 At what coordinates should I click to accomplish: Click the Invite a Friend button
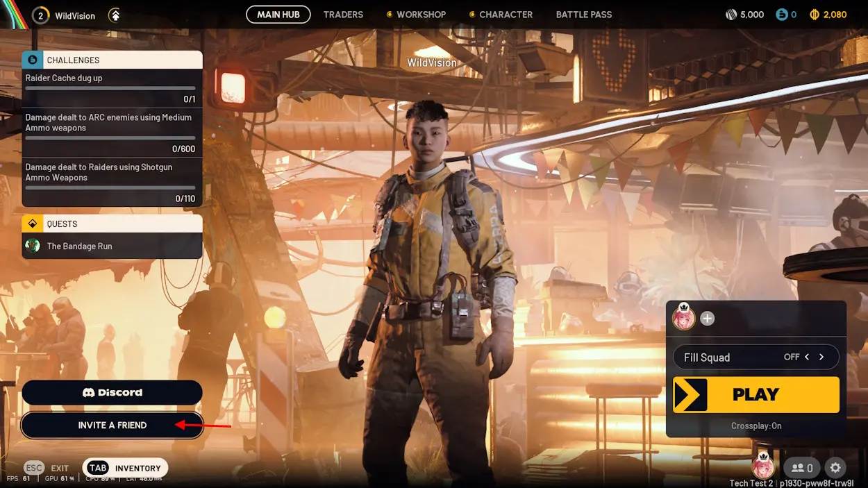coord(112,426)
